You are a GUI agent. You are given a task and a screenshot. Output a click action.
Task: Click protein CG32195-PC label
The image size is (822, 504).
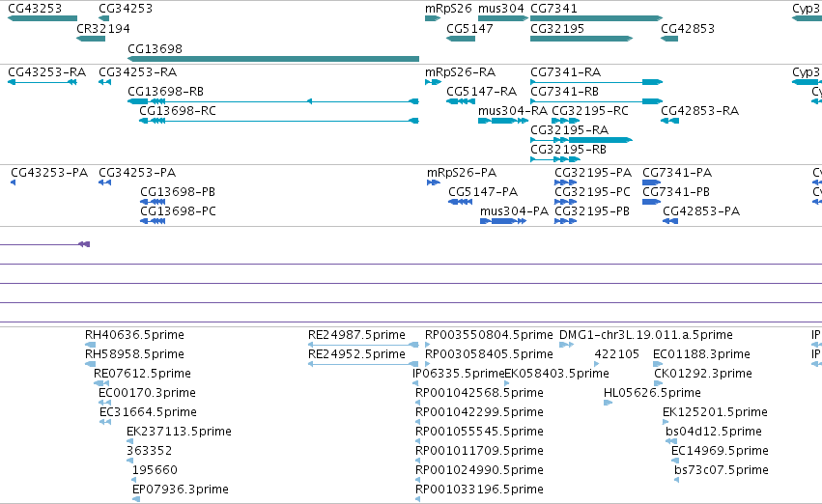tap(592, 192)
